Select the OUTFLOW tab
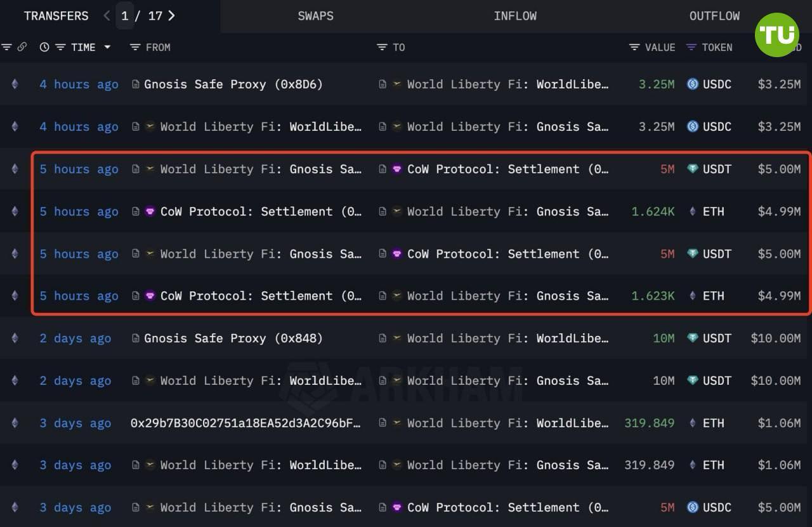The height and width of the screenshot is (527, 812). pos(714,16)
